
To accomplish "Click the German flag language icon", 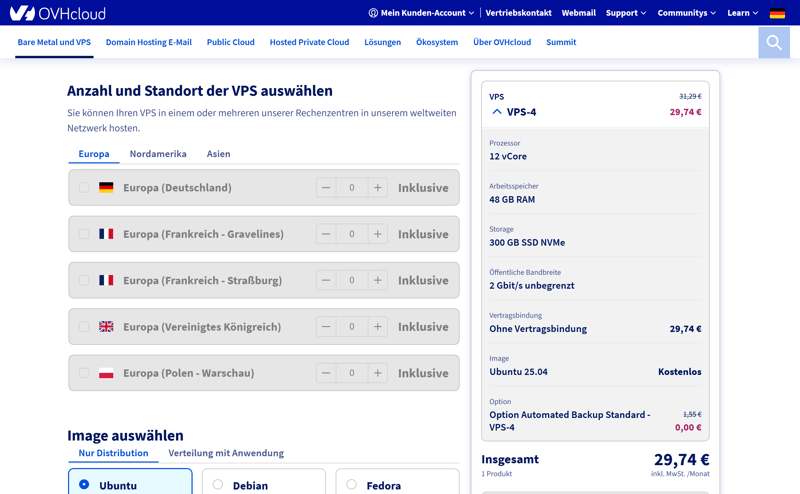I will click(x=777, y=13).
